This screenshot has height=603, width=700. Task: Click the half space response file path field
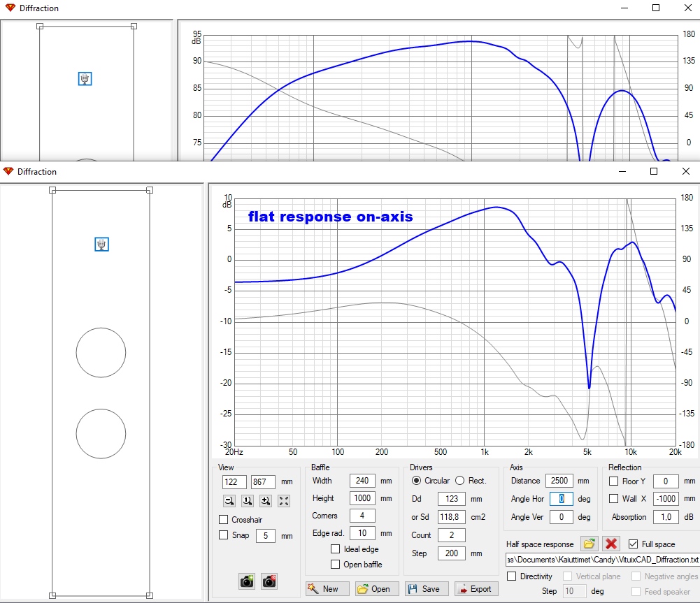[602, 560]
